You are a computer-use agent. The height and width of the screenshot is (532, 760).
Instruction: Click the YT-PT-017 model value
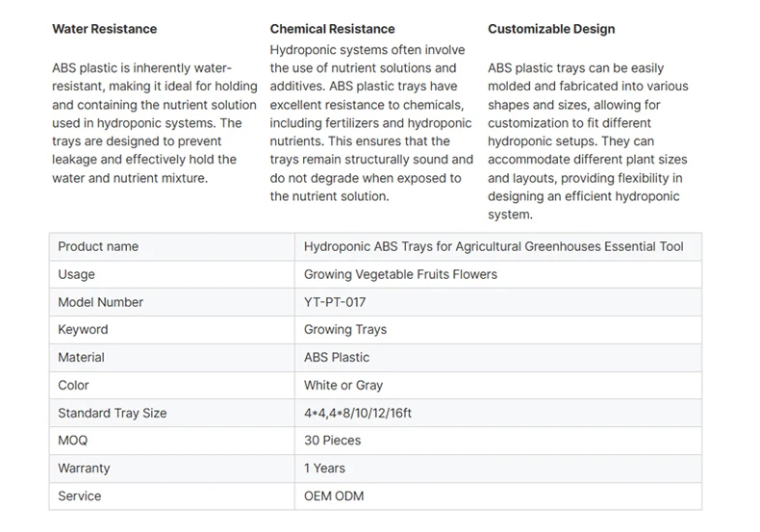(x=335, y=302)
